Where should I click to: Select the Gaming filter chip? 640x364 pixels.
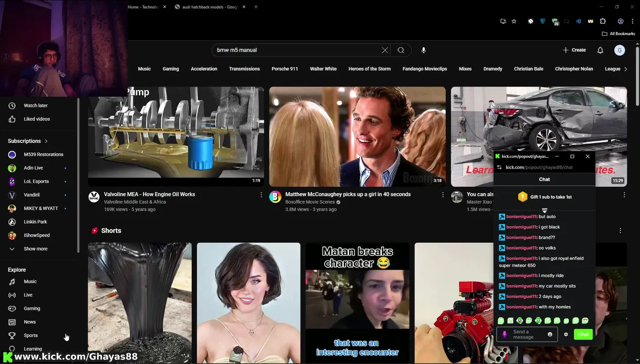[171, 69]
